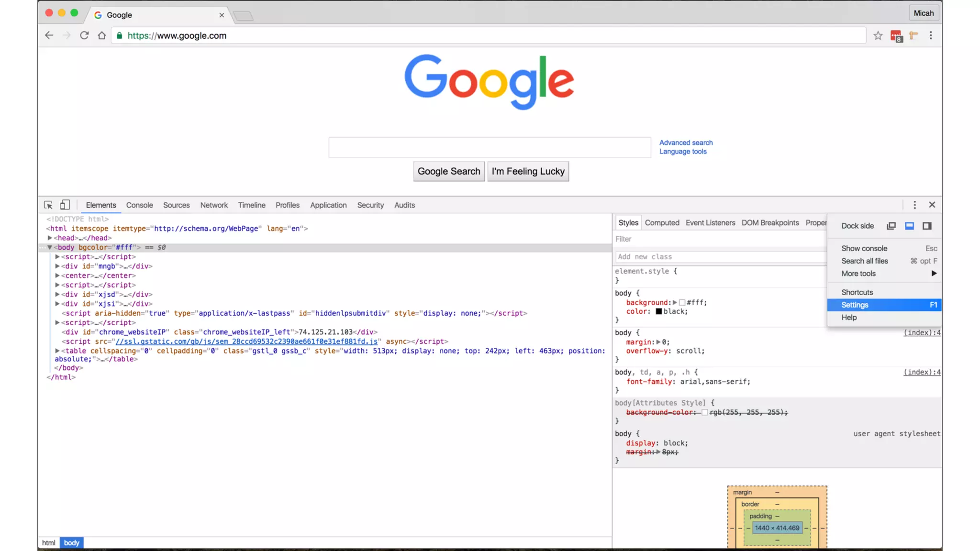Image resolution: width=980 pixels, height=551 pixels.
Task: Dock DevTools to right icon
Action: pyautogui.click(x=927, y=226)
